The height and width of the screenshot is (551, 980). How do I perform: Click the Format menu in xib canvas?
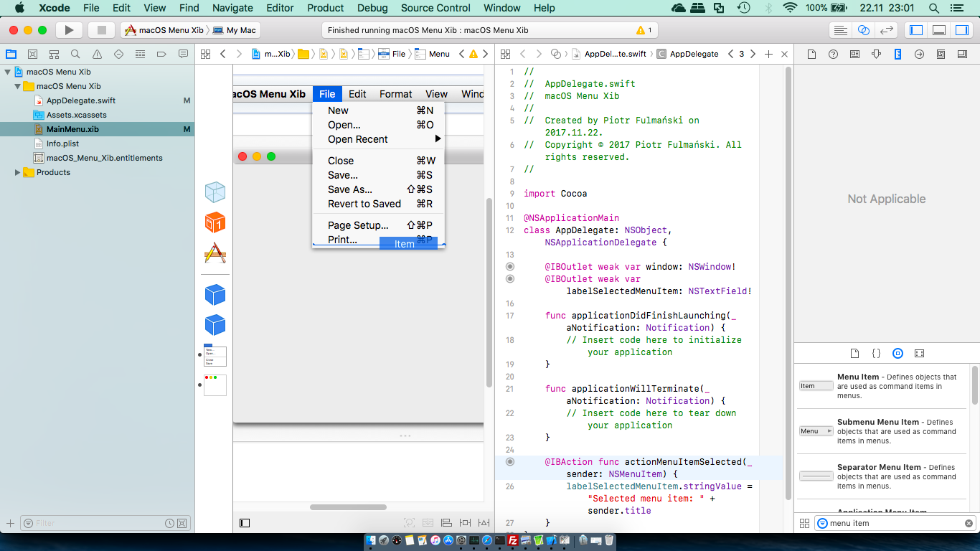point(396,94)
